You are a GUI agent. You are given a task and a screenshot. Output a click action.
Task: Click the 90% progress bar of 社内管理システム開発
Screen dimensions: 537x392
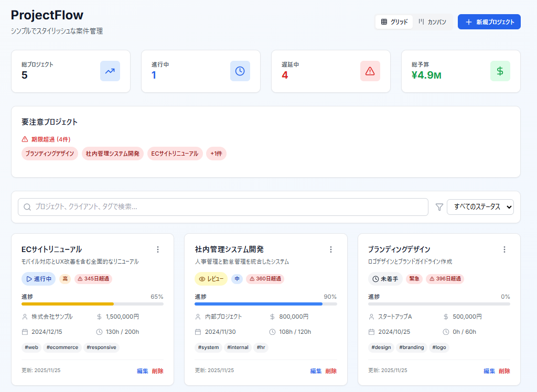point(265,304)
